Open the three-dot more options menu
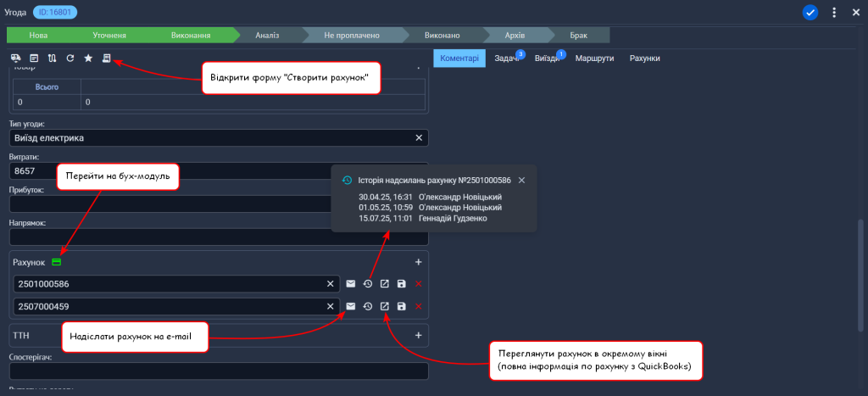 [834, 12]
